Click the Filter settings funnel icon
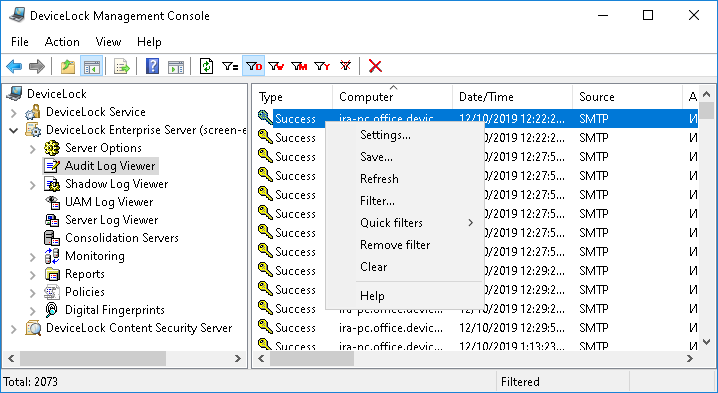 [230, 66]
